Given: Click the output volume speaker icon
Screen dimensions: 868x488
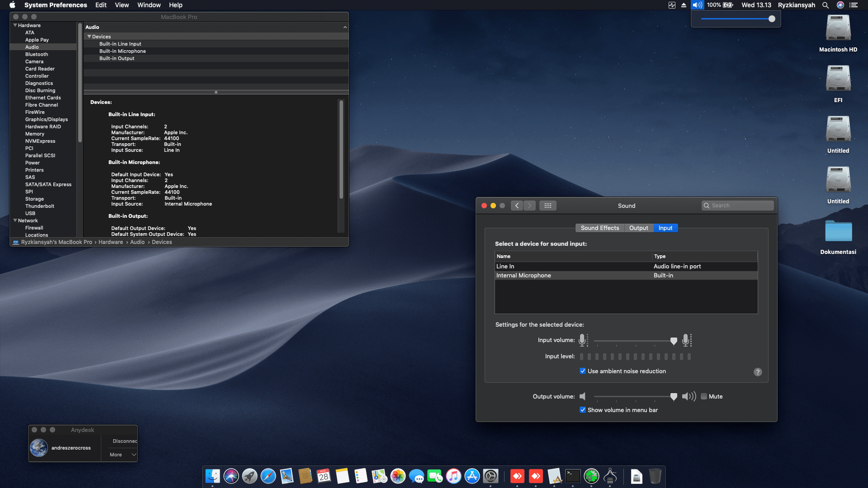Looking at the screenshot, I should coord(583,396).
